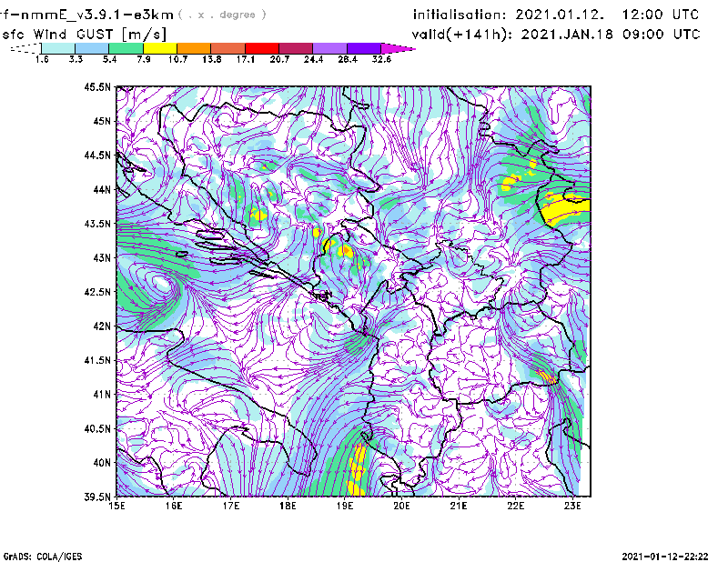
Task: Click the grey '( . x . degree )' label
Action: click(222, 15)
